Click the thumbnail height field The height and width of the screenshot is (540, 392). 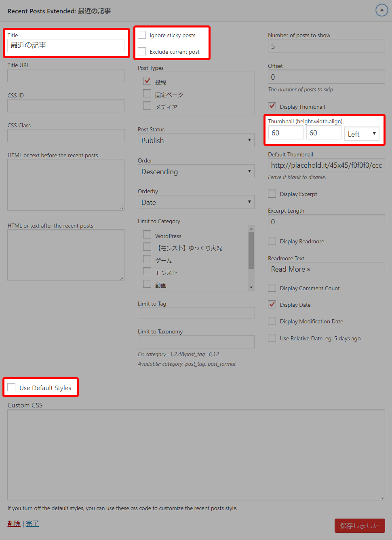pyautogui.click(x=286, y=133)
